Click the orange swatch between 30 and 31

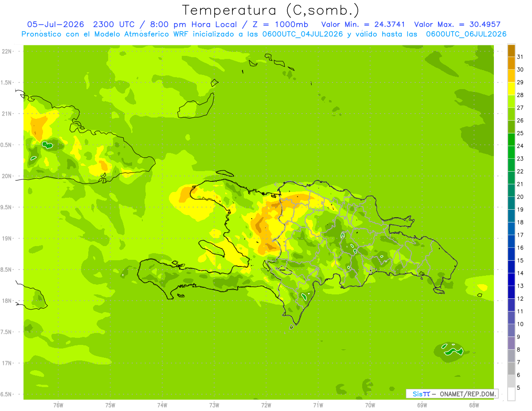coord(511,63)
